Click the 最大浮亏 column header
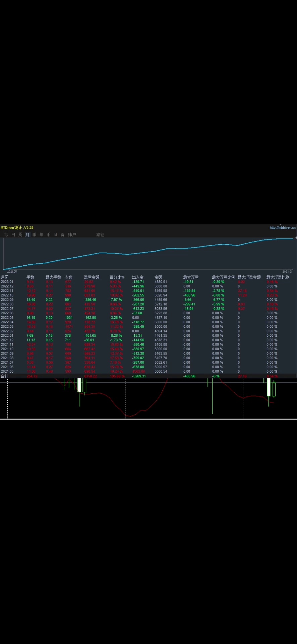 [x=191, y=277]
